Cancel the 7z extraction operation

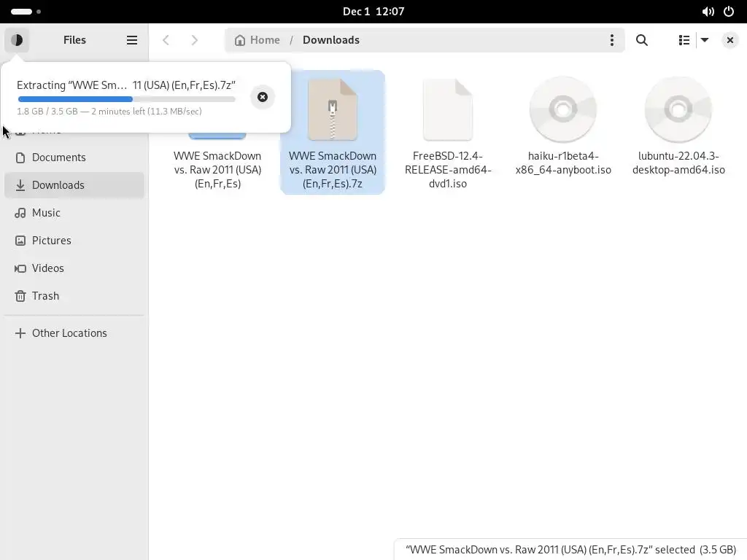263,97
